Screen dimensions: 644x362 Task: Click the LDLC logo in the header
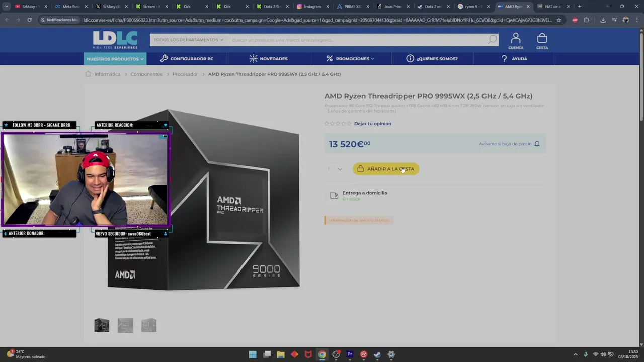click(115, 40)
